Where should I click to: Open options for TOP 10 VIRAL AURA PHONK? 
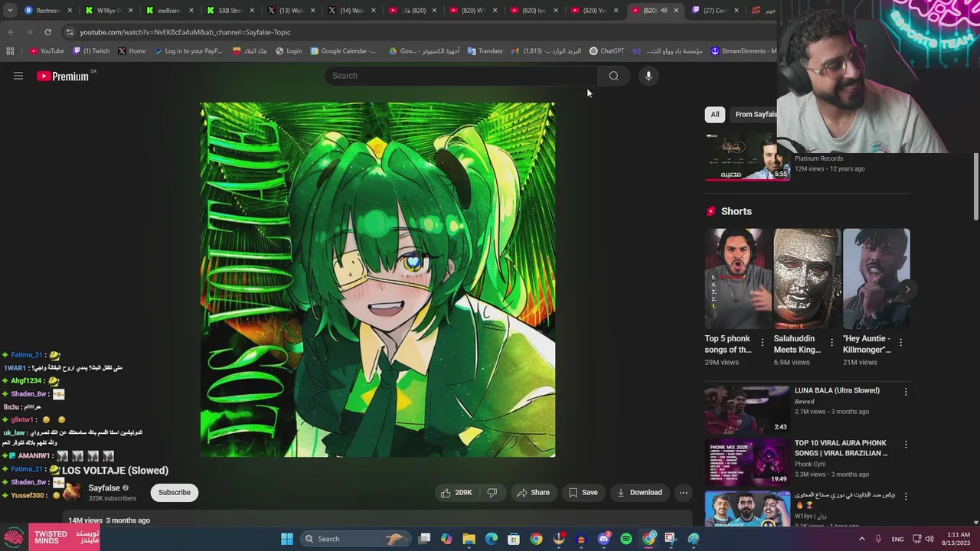[906, 444]
